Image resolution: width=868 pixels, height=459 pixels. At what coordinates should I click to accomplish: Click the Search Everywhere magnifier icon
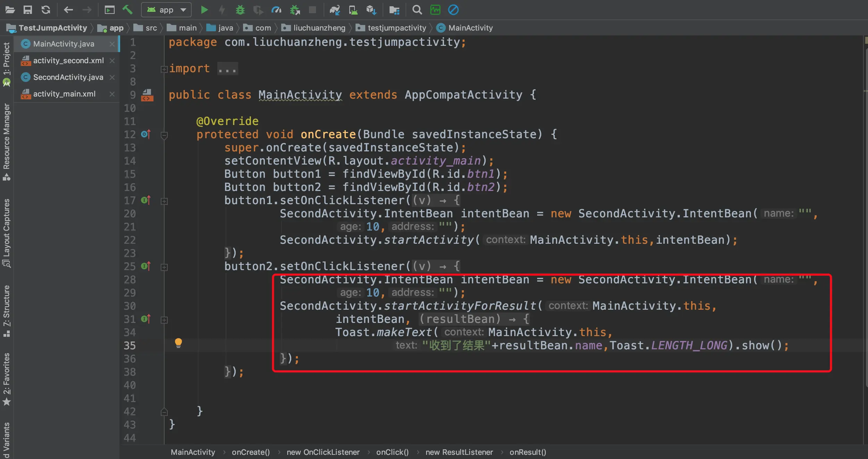(x=417, y=10)
